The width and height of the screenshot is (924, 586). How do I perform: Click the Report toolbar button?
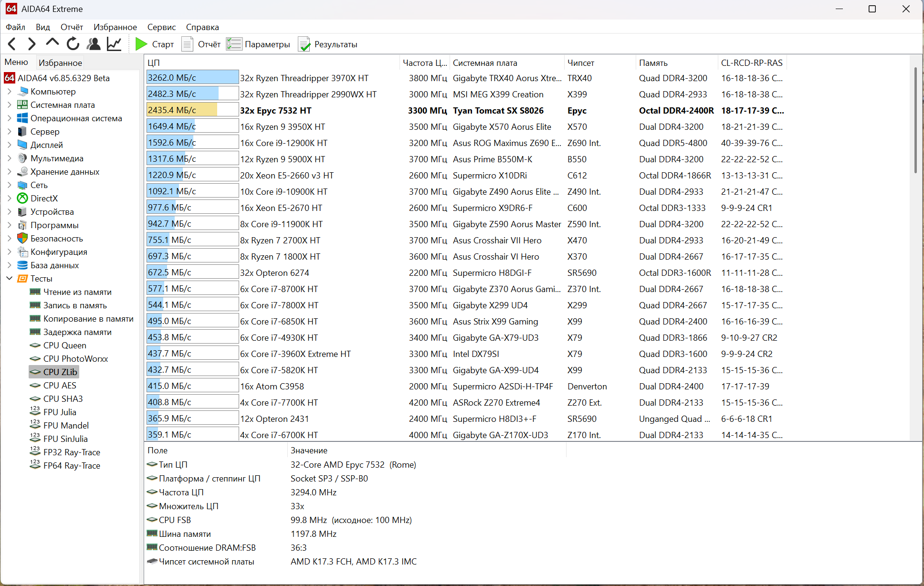(201, 44)
